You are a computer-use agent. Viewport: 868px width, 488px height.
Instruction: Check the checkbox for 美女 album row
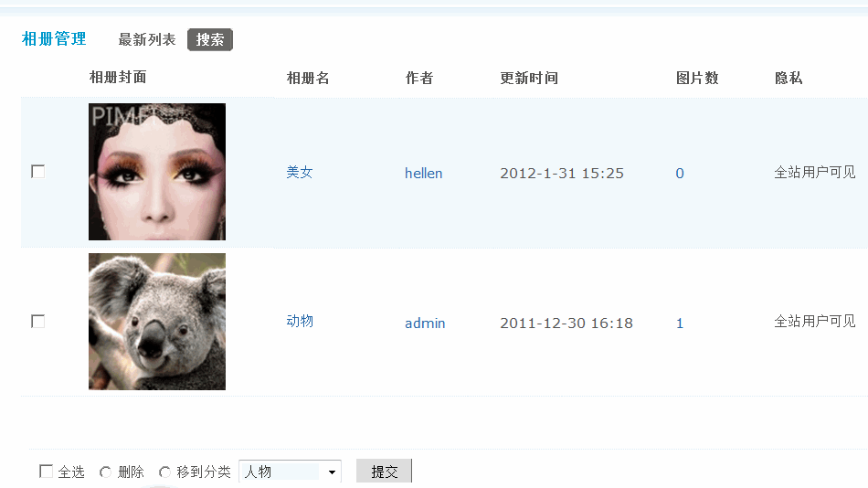click(x=38, y=172)
